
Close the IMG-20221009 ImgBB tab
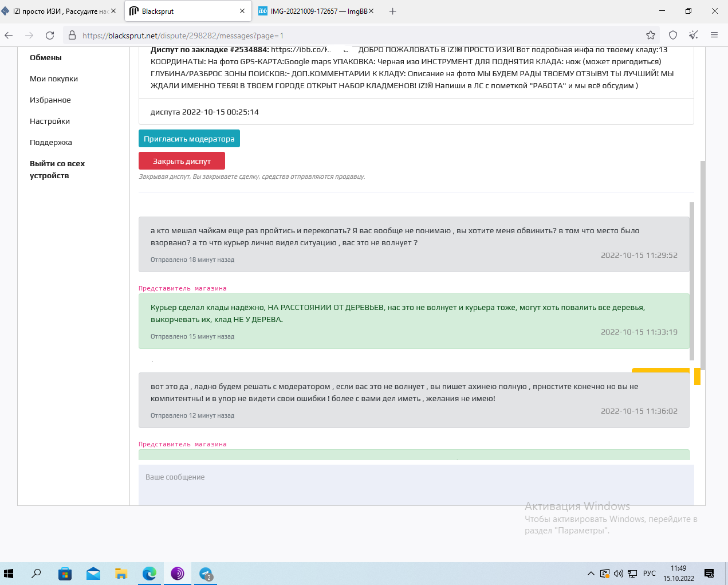click(x=371, y=11)
